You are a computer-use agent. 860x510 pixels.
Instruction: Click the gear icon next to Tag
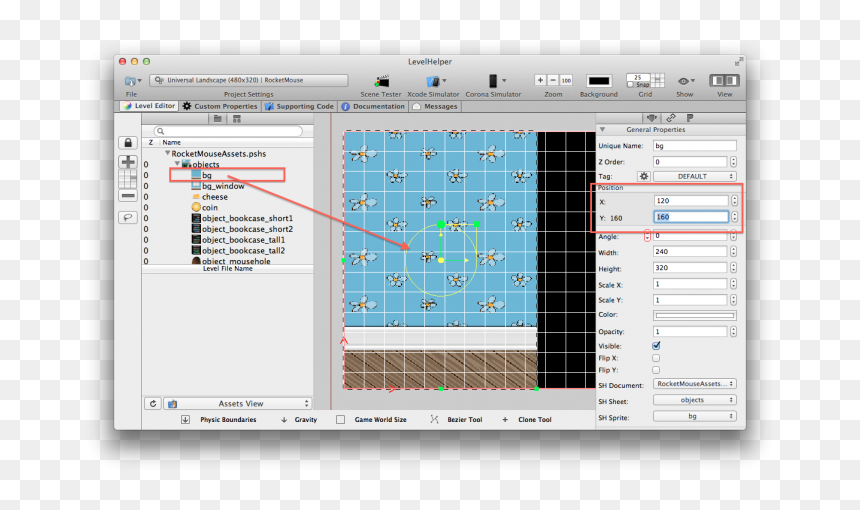click(x=643, y=176)
